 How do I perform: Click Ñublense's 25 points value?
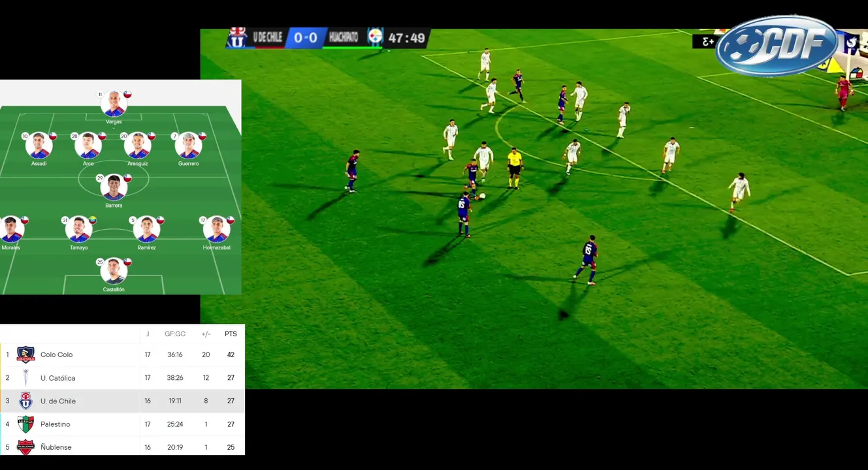[x=231, y=447]
